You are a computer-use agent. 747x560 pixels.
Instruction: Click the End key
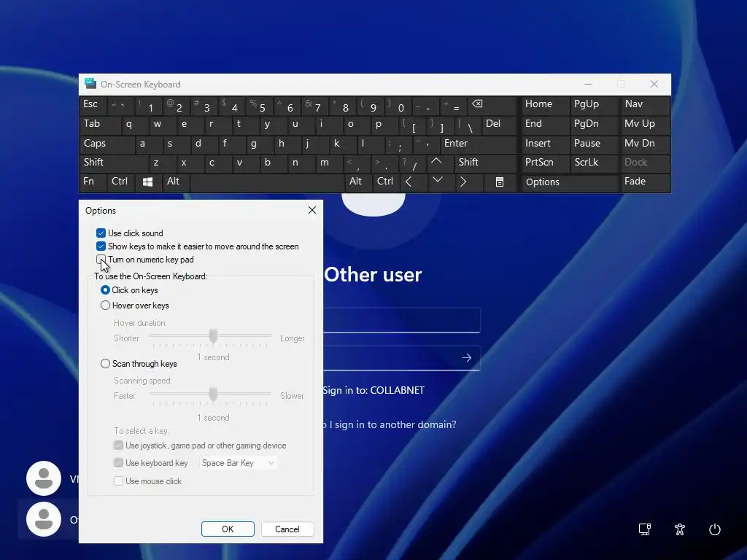pyautogui.click(x=545, y=124)
